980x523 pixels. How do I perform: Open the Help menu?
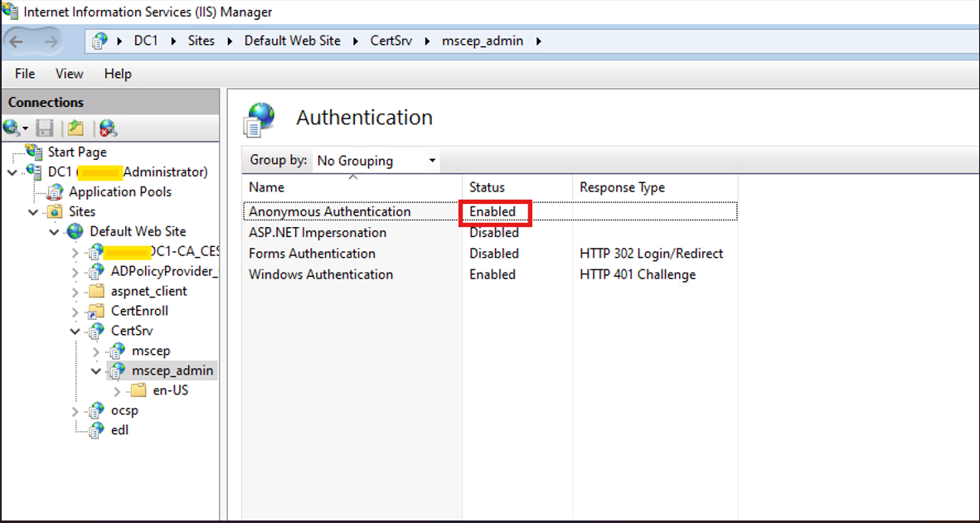click(x=118, y=74)
